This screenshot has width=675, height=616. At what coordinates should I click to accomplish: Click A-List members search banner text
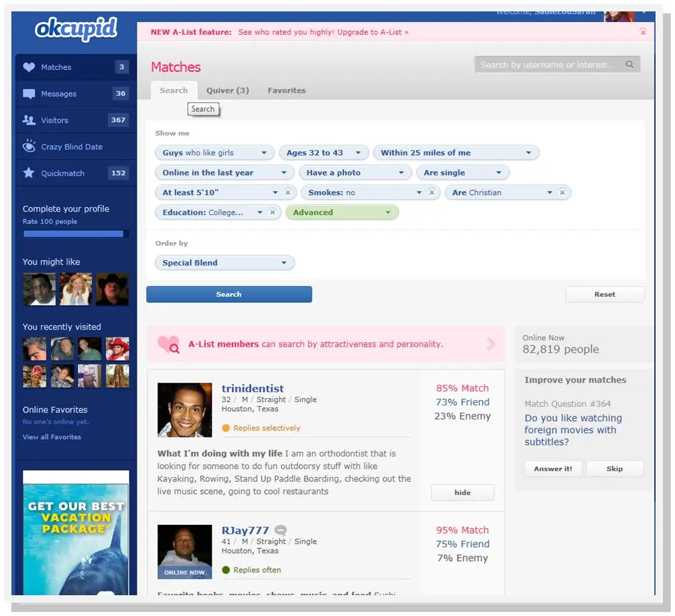316,345
